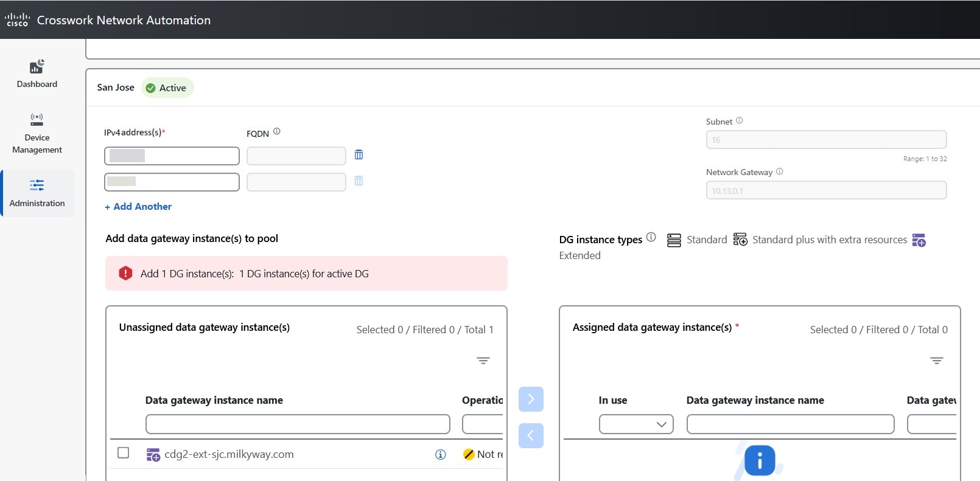
Task: Click assigned Data gateway instance name header
Action: click(755, 400)
